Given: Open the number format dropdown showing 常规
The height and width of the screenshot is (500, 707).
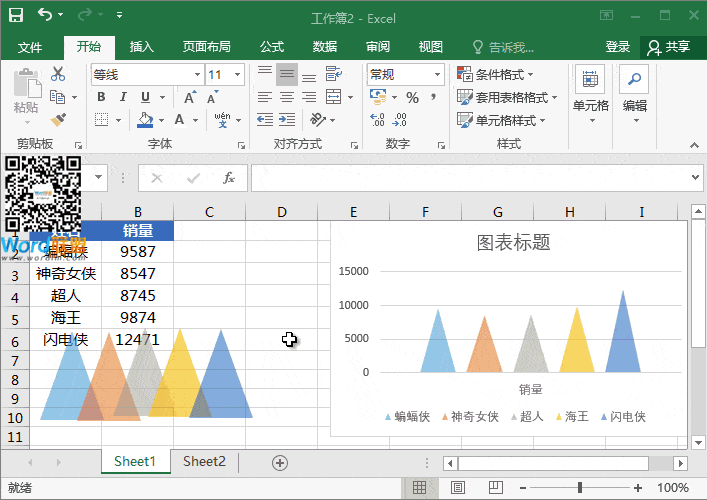Looking at the screenshot, I should [x=437, y=75].
